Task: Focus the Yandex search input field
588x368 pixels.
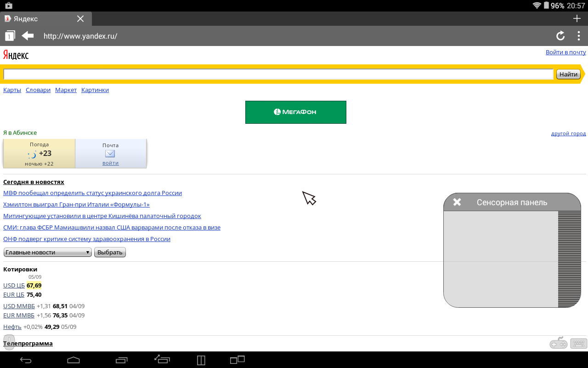Action: 278,74
